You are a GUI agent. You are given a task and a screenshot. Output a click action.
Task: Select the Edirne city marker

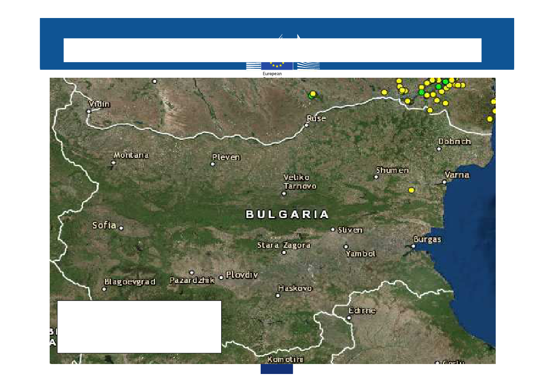coord(349,318)
